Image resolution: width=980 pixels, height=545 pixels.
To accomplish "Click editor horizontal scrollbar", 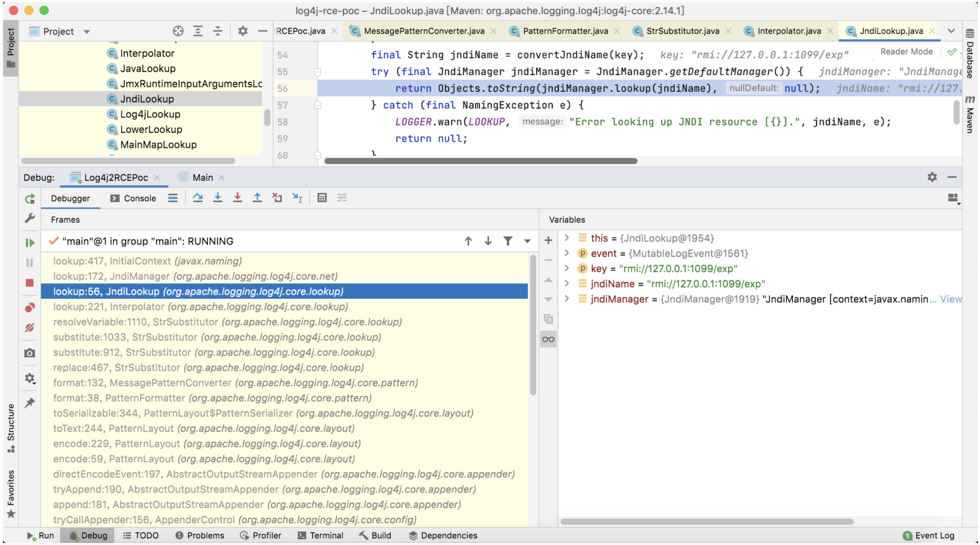I will coord(481,161).
